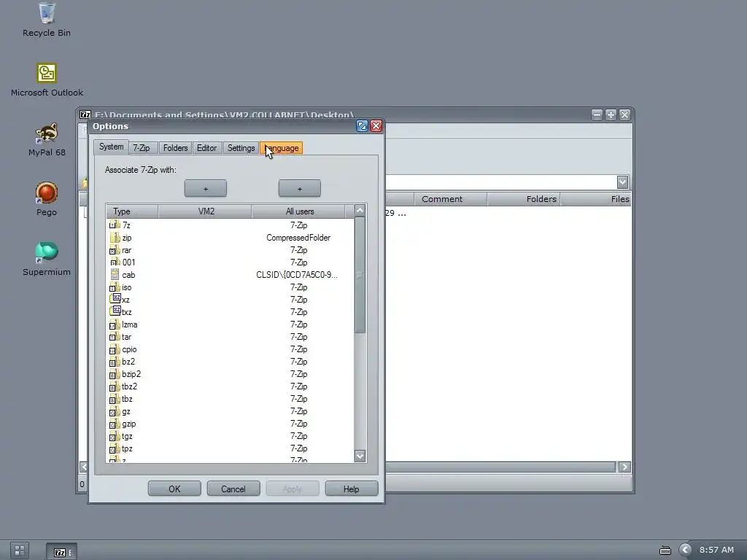This screenshot has width=747, height=560.
Task: Click the 7-Zip association for tar
Action: coord(298,337)
